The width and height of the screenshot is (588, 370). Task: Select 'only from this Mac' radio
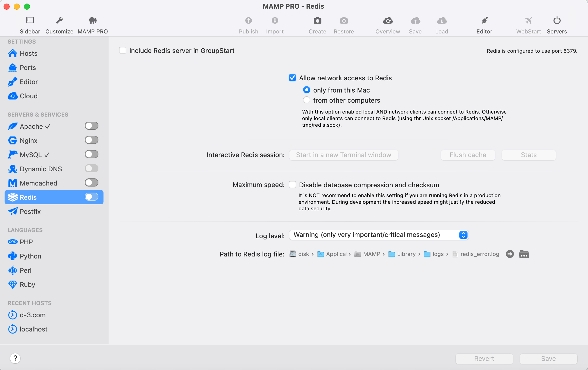click(307, 90)
